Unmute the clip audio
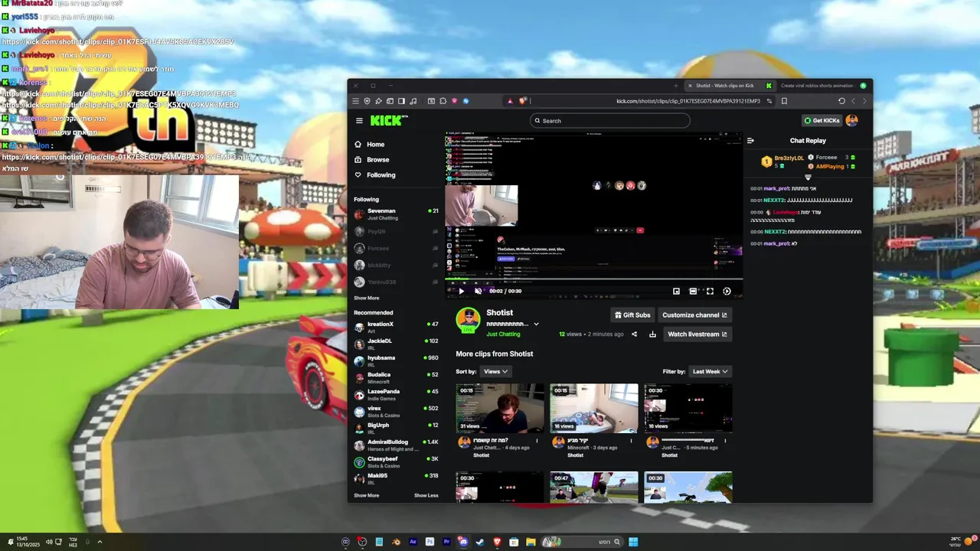 point(479,291)
